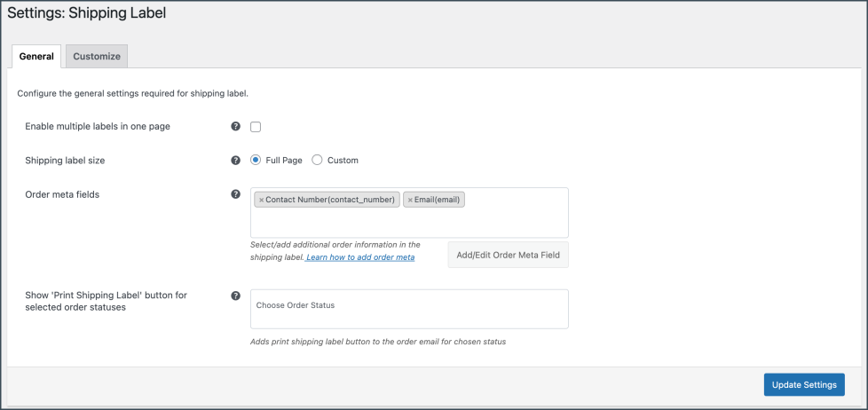
Task: Remove the Contact Number tag via its x
Action: tap(261, 201)
